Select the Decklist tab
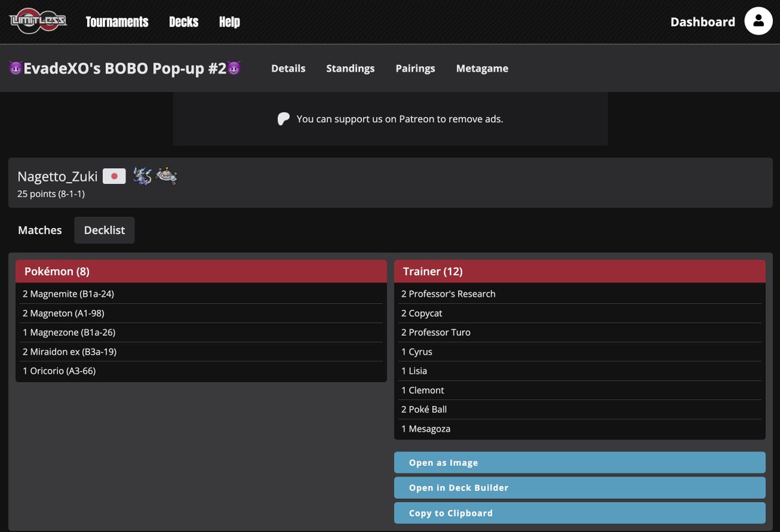Screen dimensions: 780x532 click(x=105, y=230)
